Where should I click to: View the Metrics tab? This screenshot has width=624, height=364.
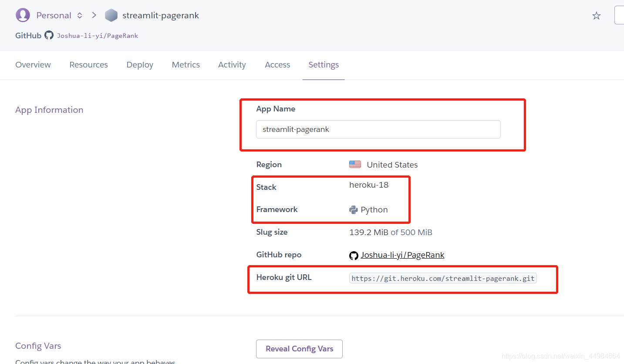click(186, 64)
